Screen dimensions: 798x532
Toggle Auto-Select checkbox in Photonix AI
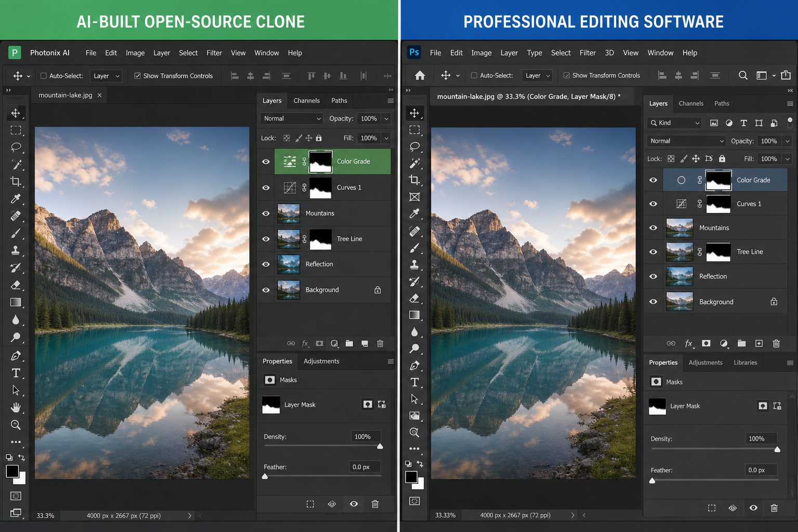click(44, 76)
